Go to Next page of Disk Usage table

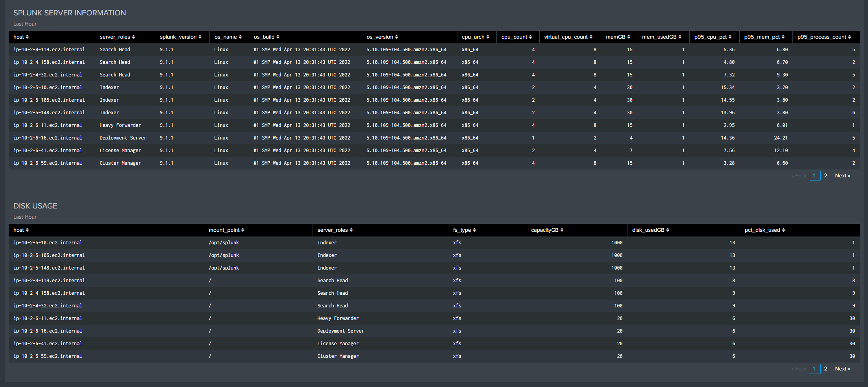coord(842,369)
